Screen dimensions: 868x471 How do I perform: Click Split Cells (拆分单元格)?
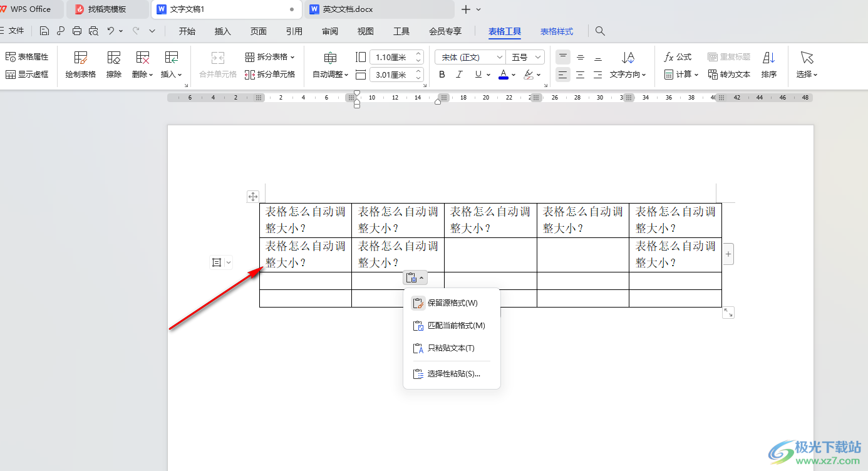pos(270,75)
